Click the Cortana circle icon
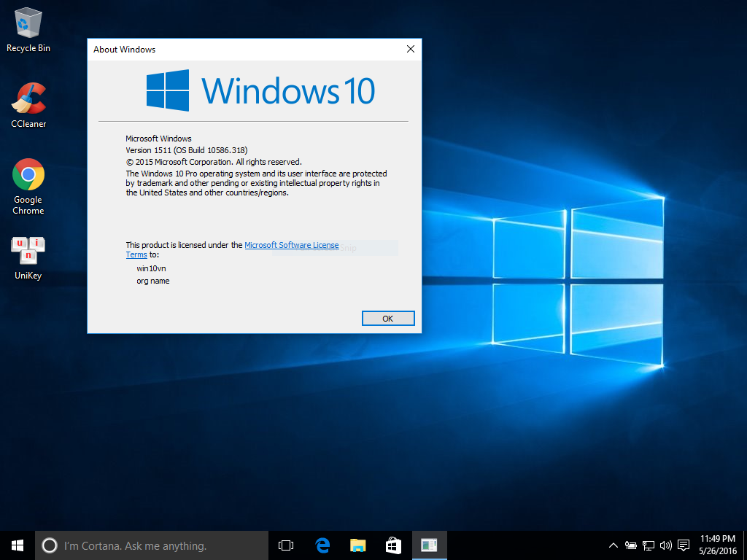Viewport: 747px width, 560px height. pyautogui.click(x=50, y=545)
